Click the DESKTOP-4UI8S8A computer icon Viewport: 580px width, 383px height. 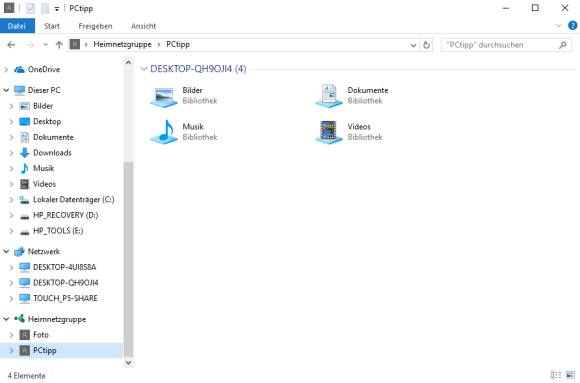[x=24, y=267]
